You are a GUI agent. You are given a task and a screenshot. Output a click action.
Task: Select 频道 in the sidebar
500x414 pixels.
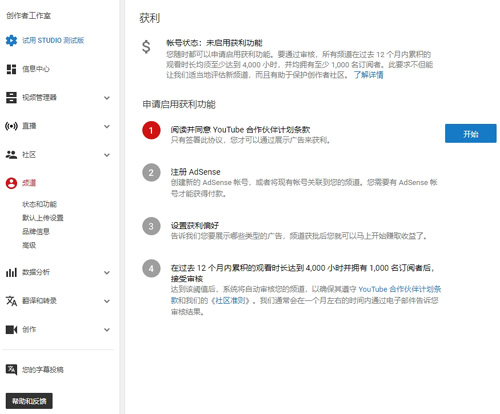coord(29,183)
